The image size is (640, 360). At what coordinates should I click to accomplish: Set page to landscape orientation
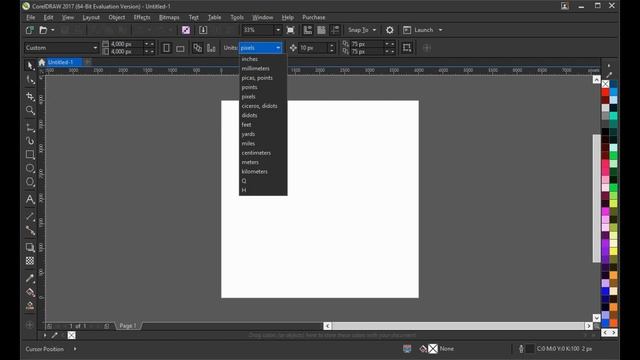coord(180,48)
